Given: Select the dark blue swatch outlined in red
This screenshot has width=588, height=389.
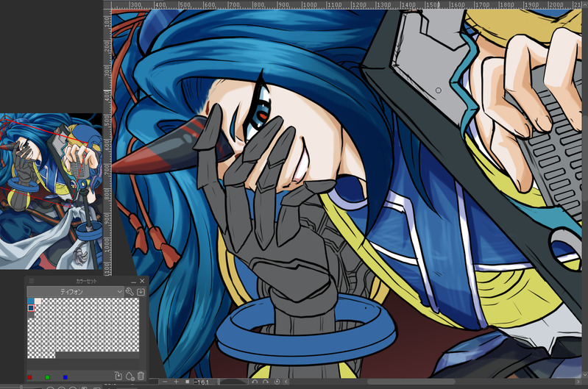Looking at the screenshot, I should 31,308.
